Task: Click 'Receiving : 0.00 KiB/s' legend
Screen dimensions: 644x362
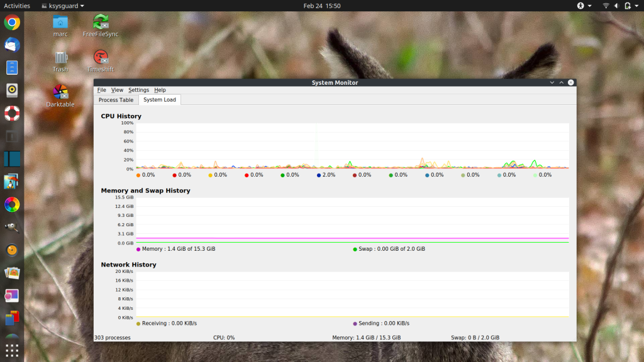Action: pyautogui.click(x=169, y=323)
